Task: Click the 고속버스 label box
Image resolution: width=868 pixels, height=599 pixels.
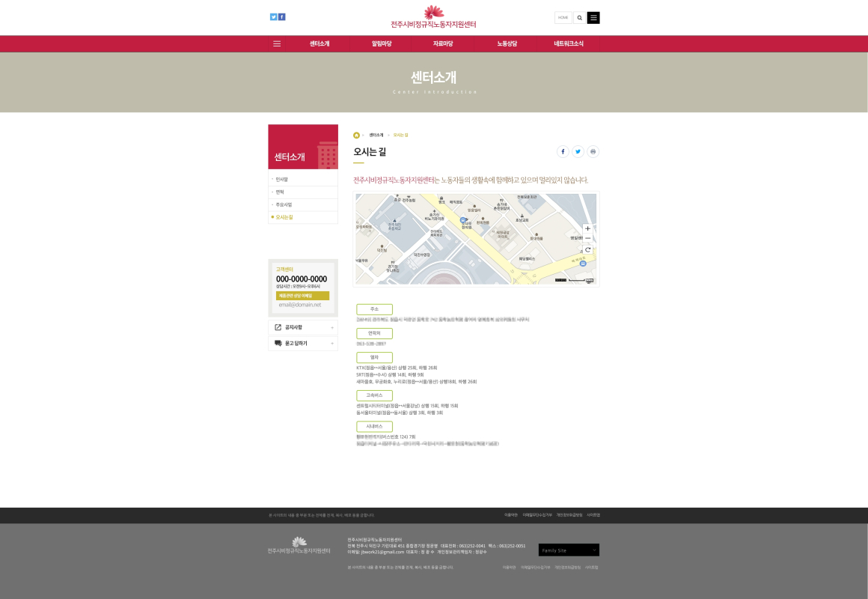Action: coord(374,395)
